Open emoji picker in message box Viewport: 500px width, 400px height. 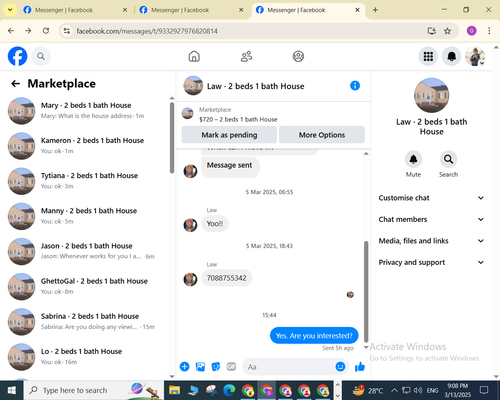(x=340, y=367)
